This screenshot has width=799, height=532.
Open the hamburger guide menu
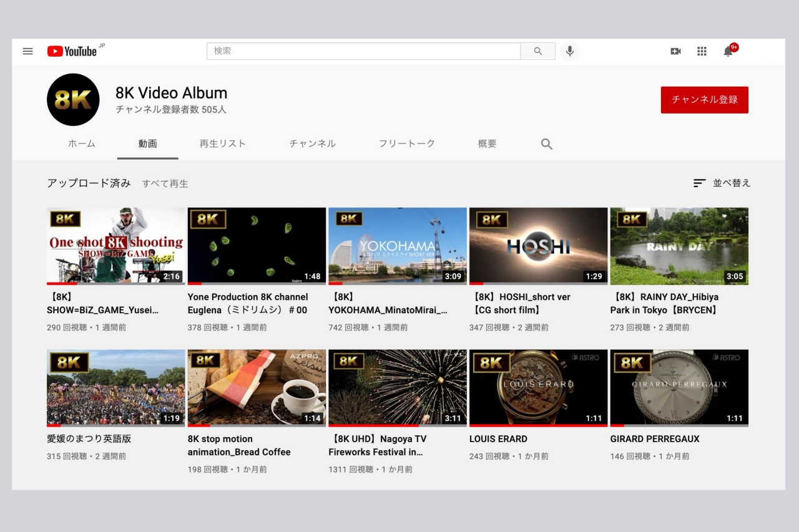click(27, 51)
